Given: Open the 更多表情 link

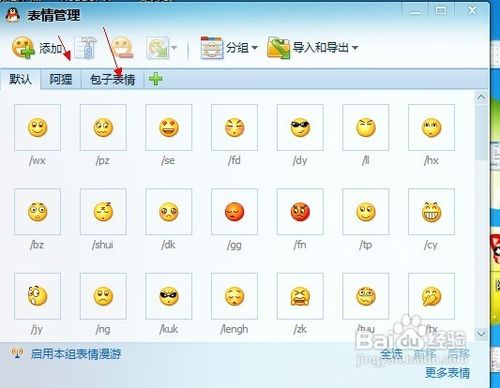Looking at the screenshot, I should (x=448, y=373).
